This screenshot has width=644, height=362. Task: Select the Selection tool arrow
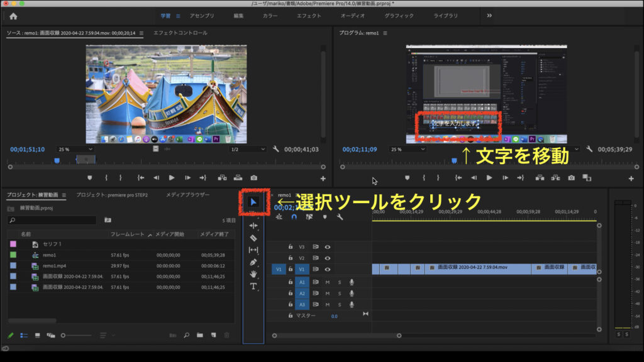coord(253,202)
